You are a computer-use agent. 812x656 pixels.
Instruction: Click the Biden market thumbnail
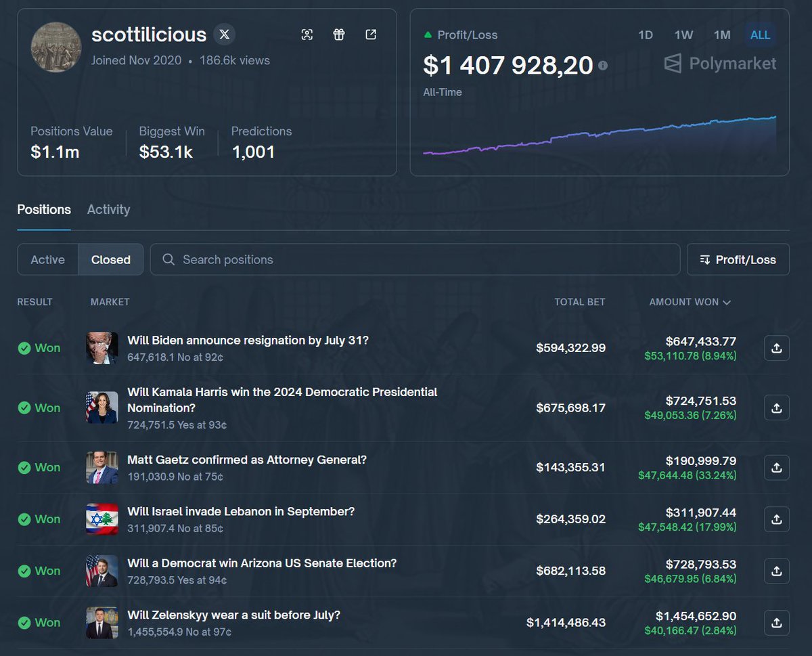(x=102, y=348)
